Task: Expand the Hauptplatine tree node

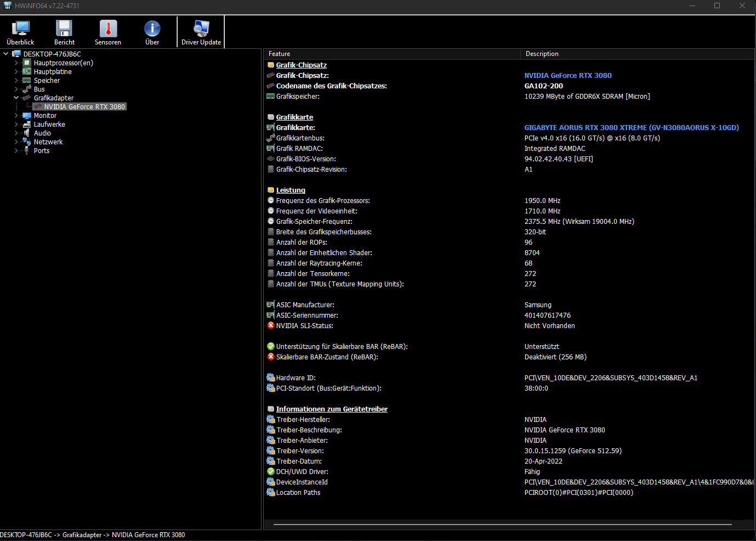Action: point(16,72)
